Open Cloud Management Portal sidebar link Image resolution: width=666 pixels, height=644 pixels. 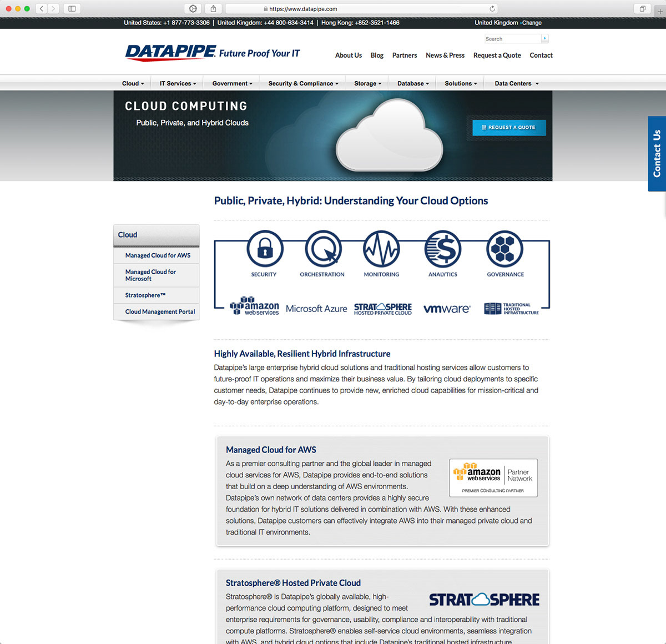160,311
